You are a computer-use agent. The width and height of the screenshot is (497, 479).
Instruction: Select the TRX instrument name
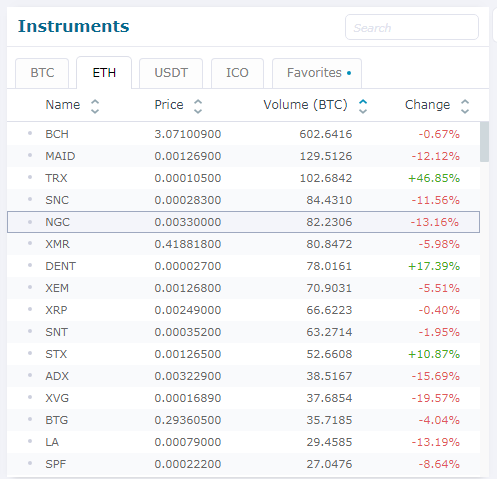click(56, 178)
